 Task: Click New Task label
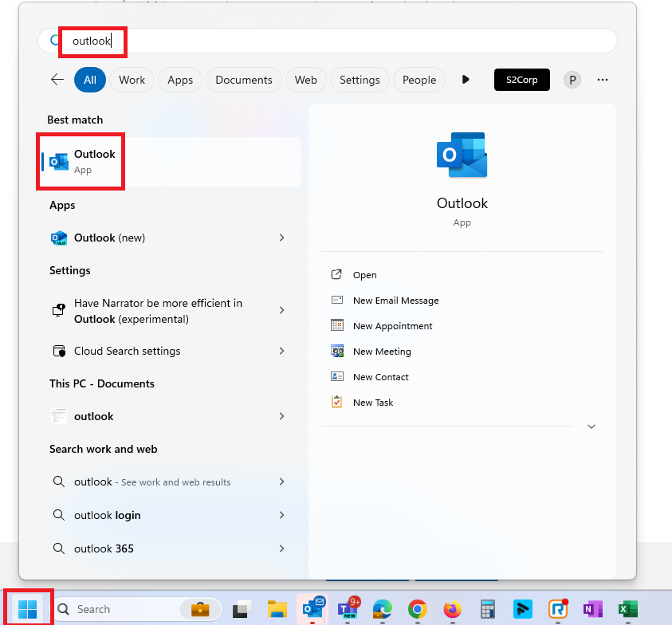point(373,403)
